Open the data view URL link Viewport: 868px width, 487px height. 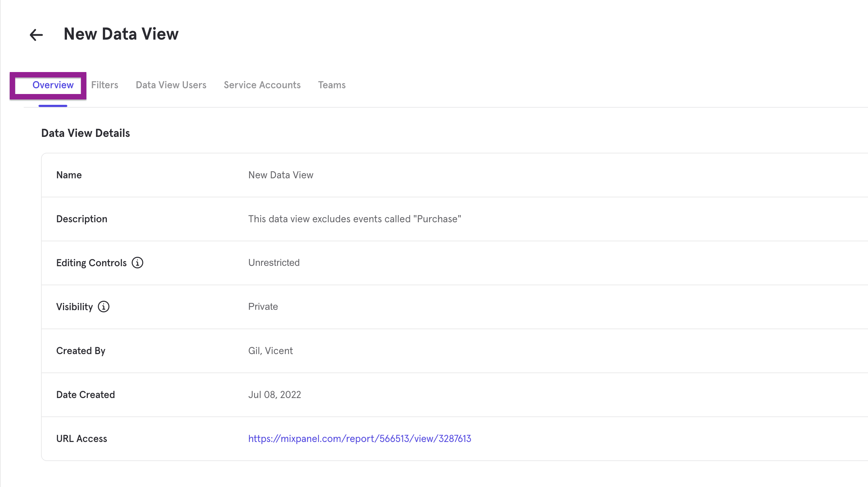(360, 439)
